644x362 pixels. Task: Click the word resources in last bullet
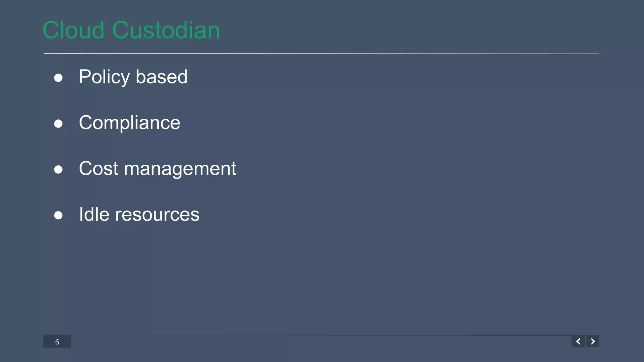coord(157,214)
